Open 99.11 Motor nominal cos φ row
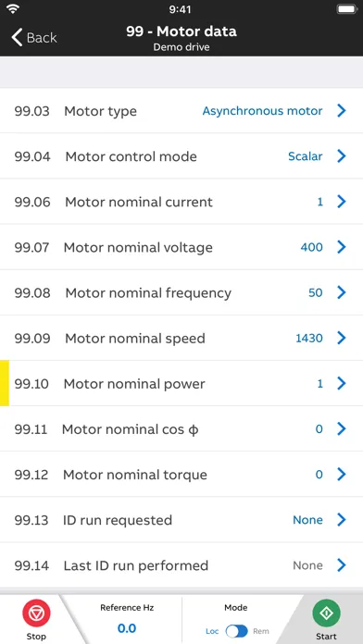This screenshot has height=644, width=363. pyautogui.click(x=181, y=429)
